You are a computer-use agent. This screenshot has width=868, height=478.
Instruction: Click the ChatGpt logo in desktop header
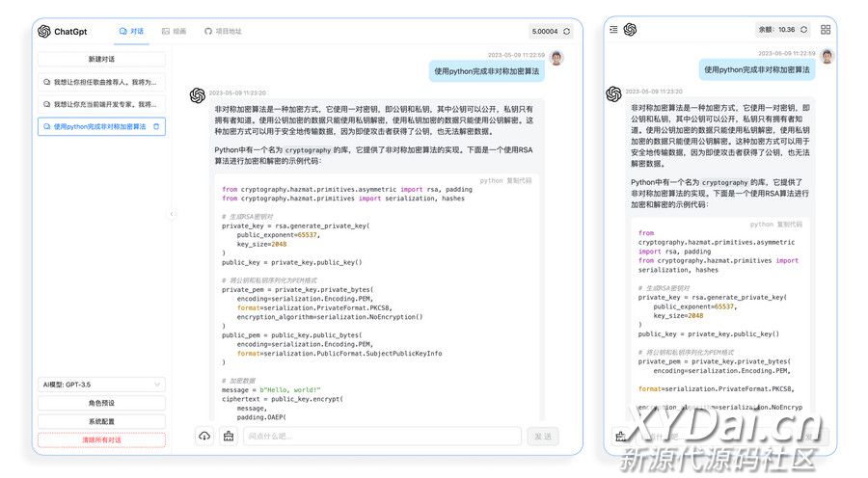click(x=44, y=32)
